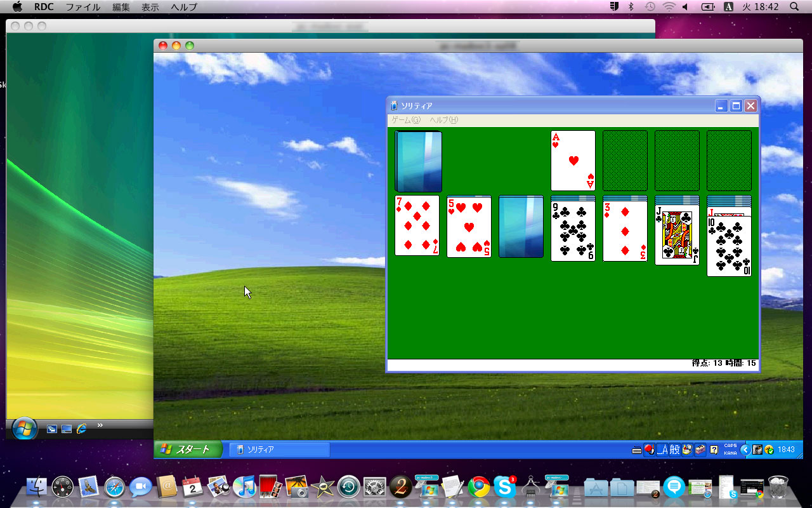Click the Internet Explorer icon in Vista taskbar
This screenshot has height=508, width=812.
(82, 429)
